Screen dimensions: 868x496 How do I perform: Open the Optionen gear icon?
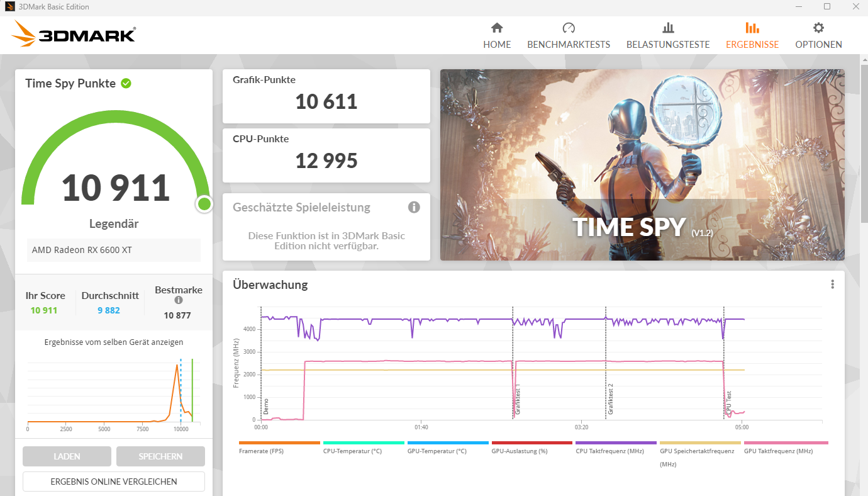click(818, 28)
